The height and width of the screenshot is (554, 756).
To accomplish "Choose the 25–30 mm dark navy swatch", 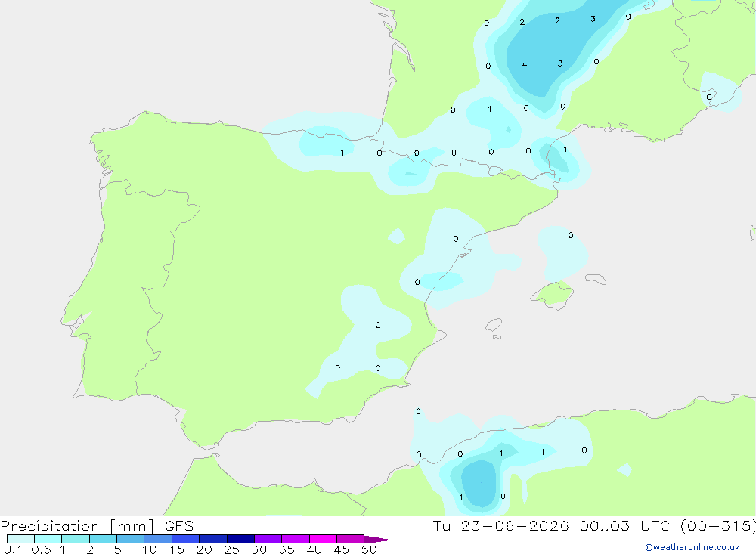I will tap(240, 539).
